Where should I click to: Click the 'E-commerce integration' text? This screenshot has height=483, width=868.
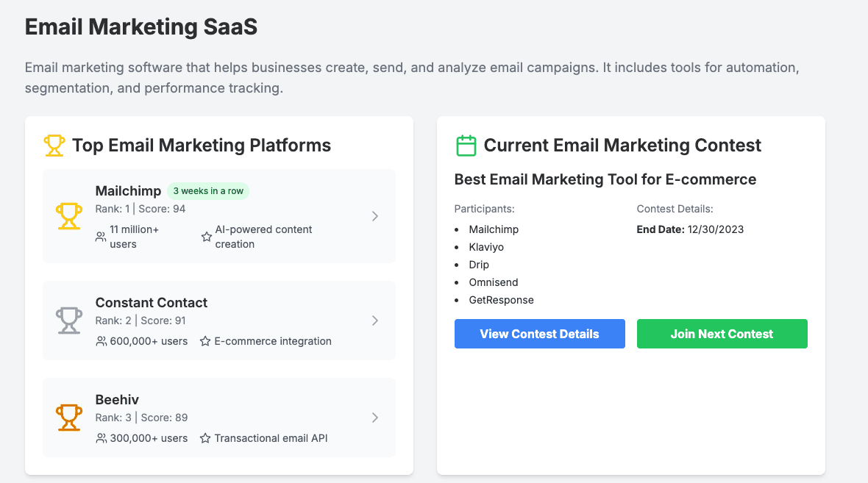pyautogui.click(x=273, y=341)
